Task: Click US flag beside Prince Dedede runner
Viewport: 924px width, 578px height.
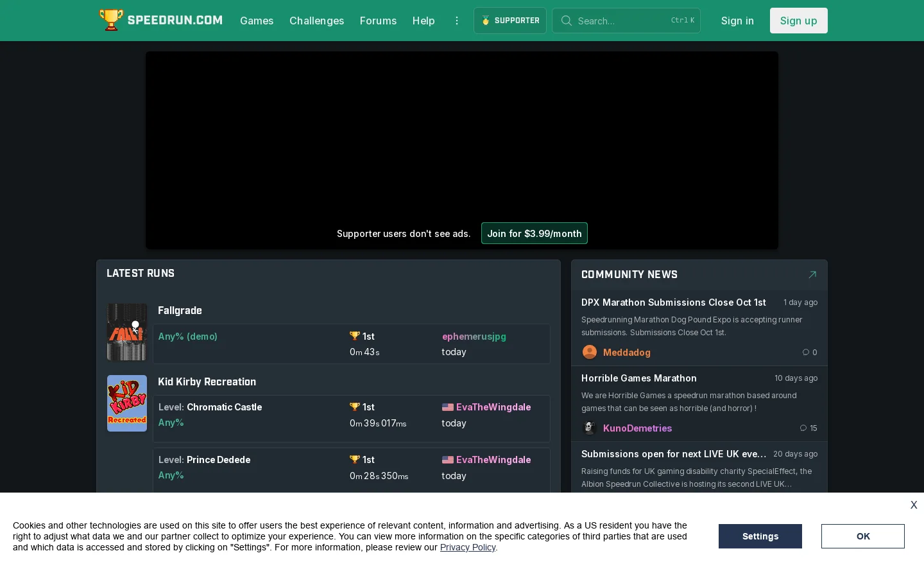Action: 448,460
